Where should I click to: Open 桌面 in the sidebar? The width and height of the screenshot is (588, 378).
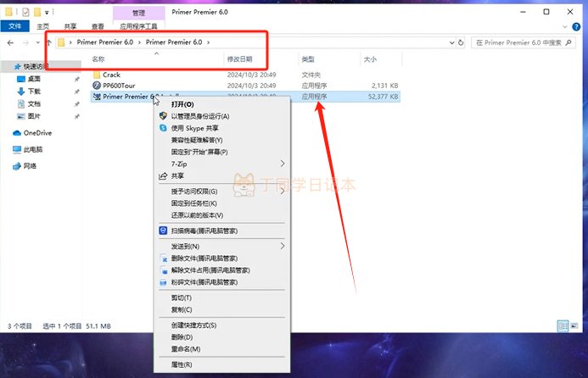pyautogui.click(x=34, y=79)
